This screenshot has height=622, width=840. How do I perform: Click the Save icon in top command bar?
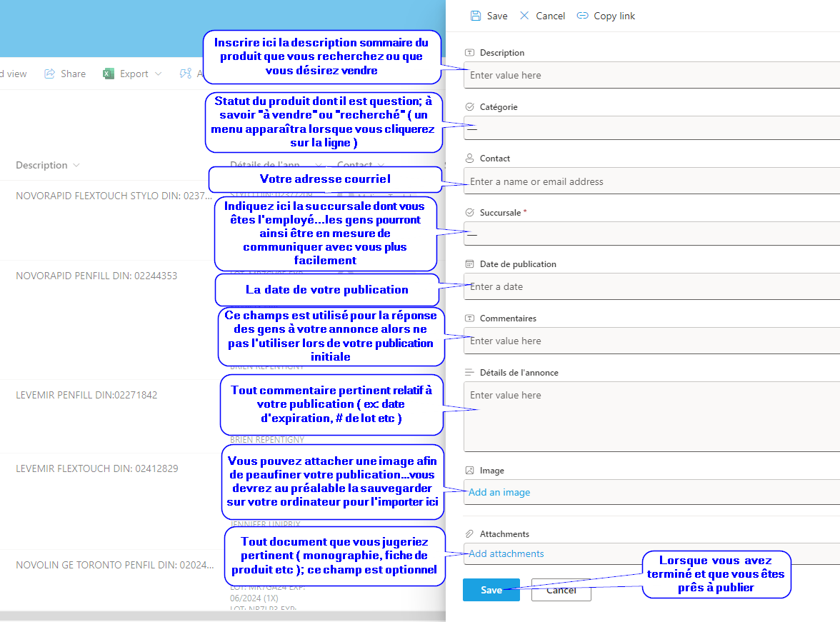[x=475, y=16]
